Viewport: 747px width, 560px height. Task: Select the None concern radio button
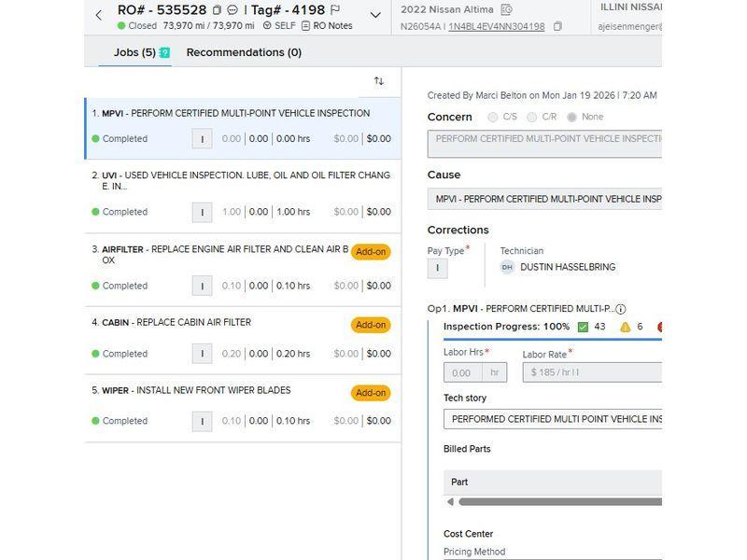click(x=571, y=117)
